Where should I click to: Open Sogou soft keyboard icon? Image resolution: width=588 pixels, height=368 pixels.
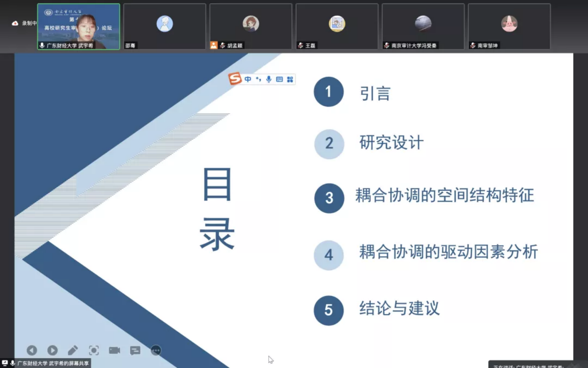click(x=279, y=79)
